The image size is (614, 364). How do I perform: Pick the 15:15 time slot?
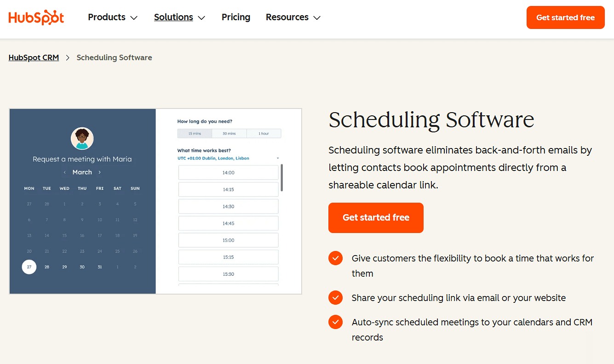229,257
